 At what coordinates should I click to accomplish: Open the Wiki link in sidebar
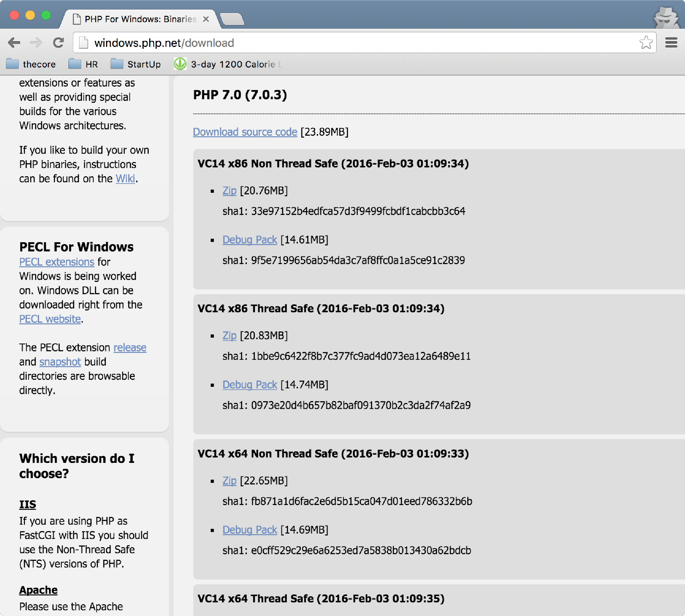(x=125, y=178)
